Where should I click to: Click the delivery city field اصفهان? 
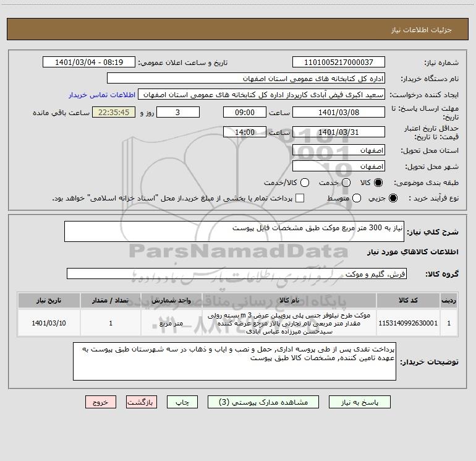point(339,166)
